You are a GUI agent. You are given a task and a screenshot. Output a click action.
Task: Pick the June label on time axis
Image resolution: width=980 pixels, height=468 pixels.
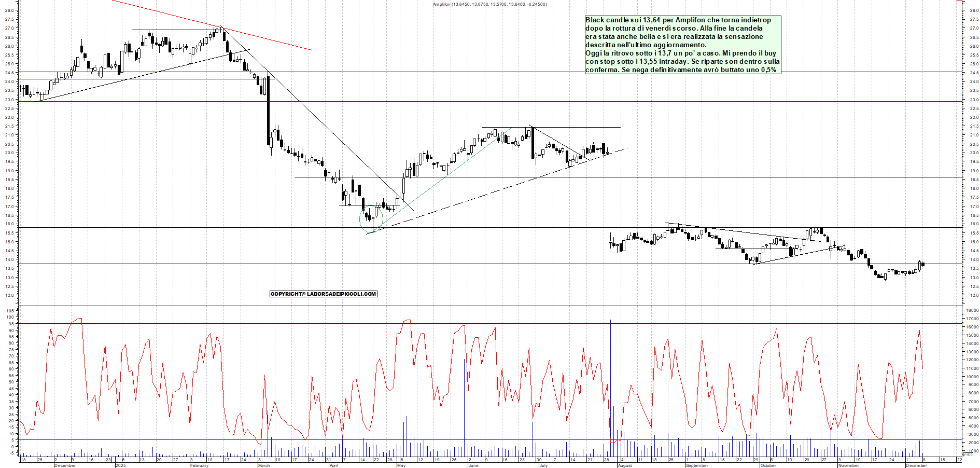[473, 465]
